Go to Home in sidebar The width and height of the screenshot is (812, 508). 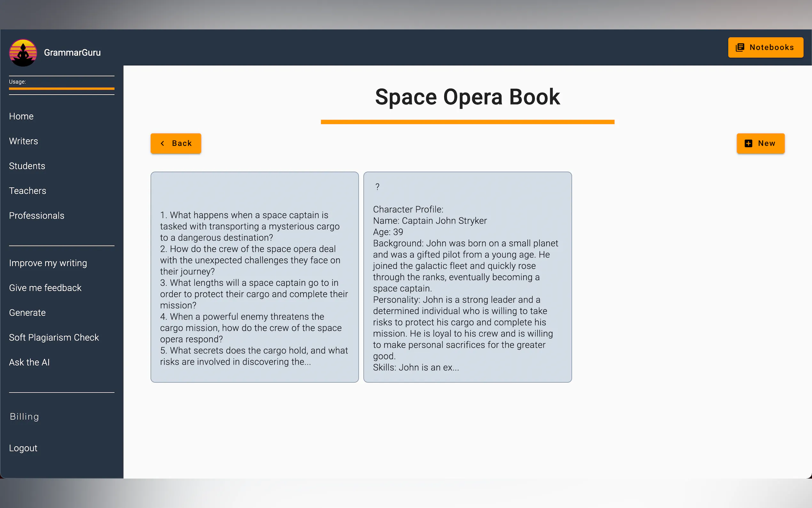click(21, 116)
